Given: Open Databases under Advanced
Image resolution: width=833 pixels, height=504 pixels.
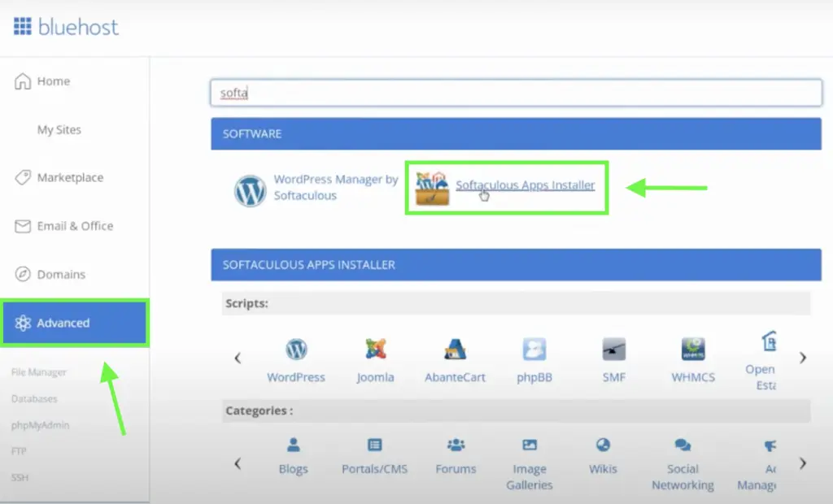Looking at the screenshot, I should coord(34,399).
